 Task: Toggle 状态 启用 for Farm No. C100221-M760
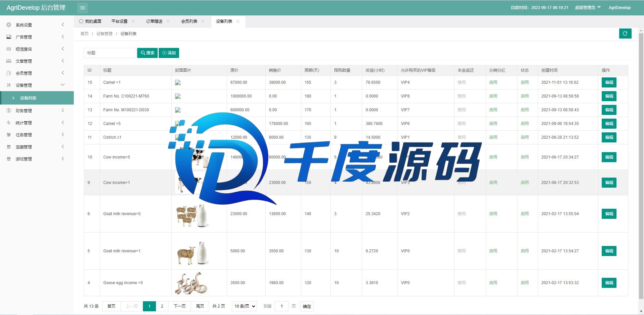[x=525, y=96]
